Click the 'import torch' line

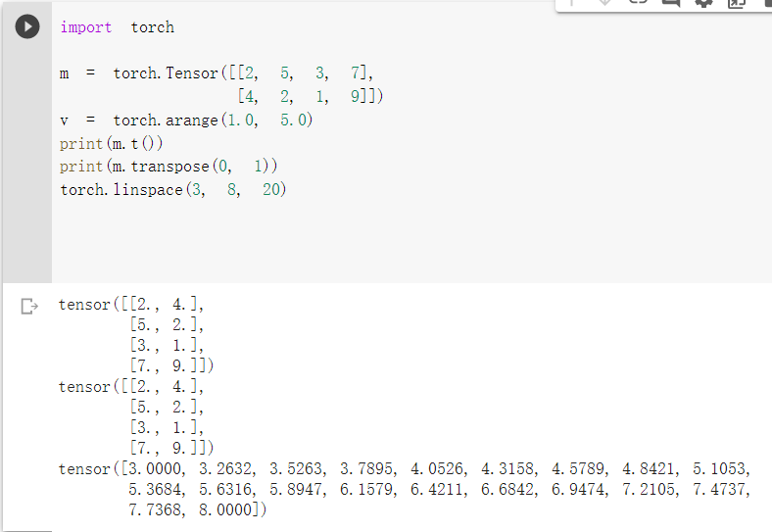117,27
